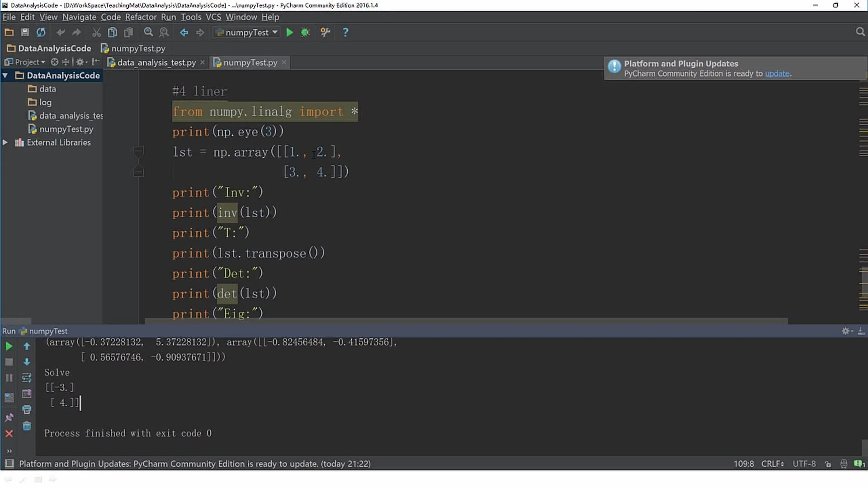The image size is (868, 488).
Task: Click the Debug bug icon
Action: click(306, 33)
